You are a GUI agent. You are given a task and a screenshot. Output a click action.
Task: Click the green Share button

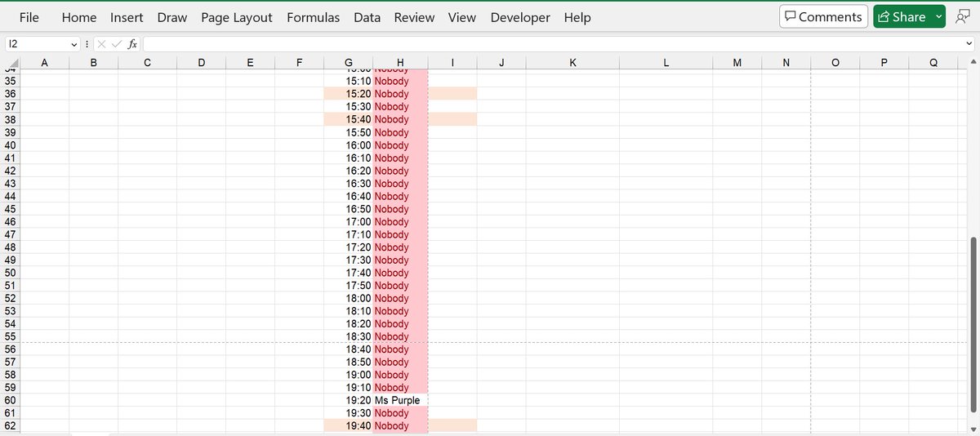[902, 16]
